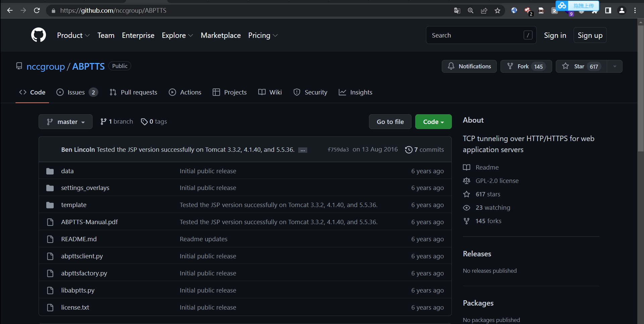Click the file icon next to README.md
Screen dimensions: 644x324
[x=50, y=239]
